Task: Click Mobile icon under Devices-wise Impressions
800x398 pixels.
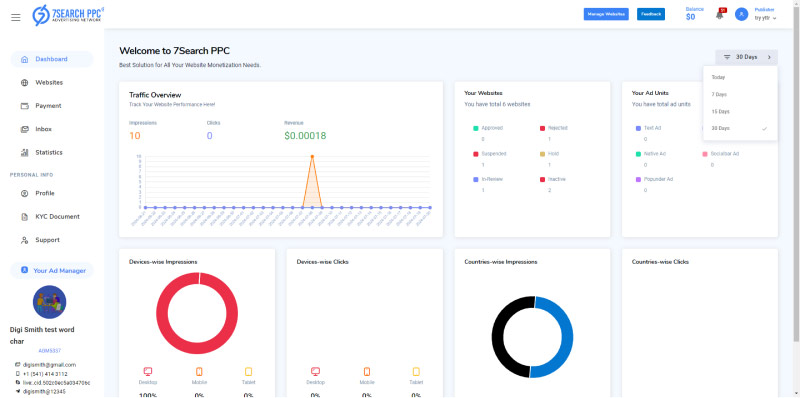Action: pyautogui.click(x=199, y=371)
